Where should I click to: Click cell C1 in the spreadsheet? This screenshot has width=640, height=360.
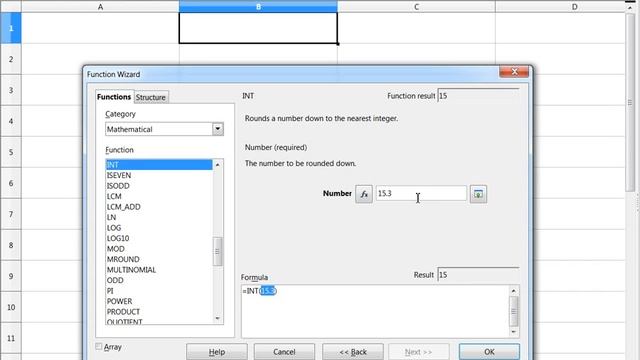click(x=416, y=28)
